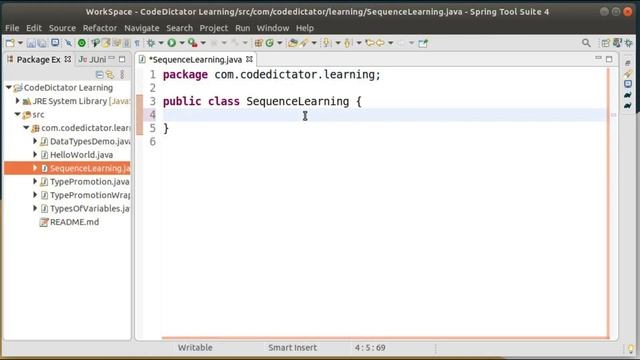The image size is (640, 360).
Task: Open the terminal console toolbar icon
Action: pos(55,42)
